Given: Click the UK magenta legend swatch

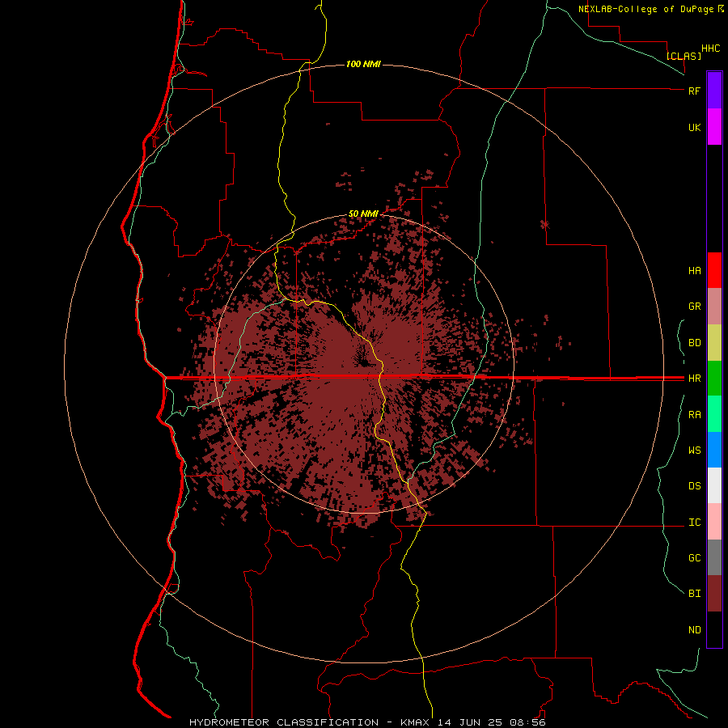Looking at the screenshot, I should point(714,127).
